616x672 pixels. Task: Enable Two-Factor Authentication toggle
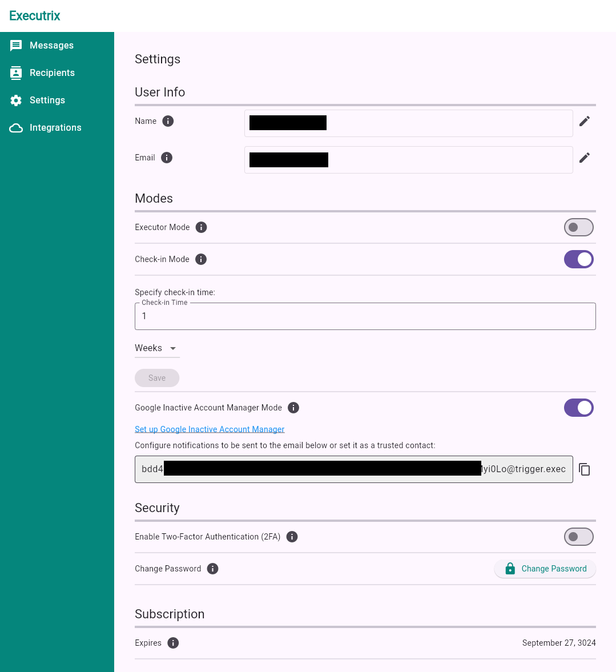coord(578,537)
